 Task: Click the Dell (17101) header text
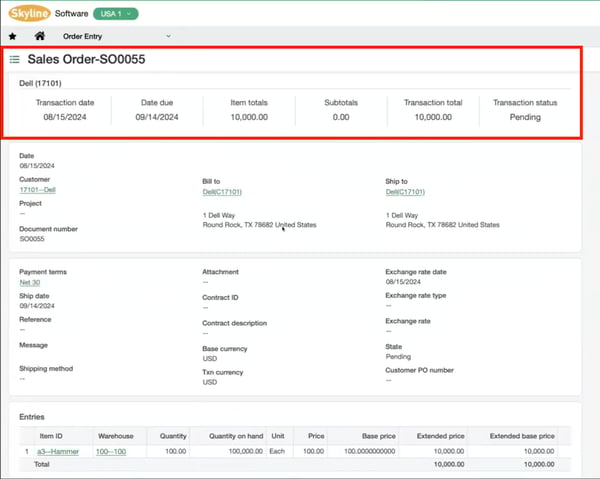[40, 83]
